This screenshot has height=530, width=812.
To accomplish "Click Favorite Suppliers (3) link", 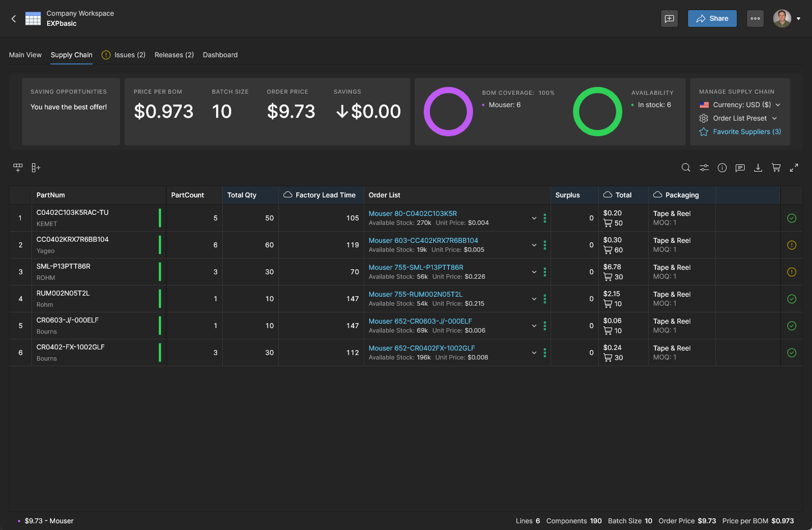I will click(746, 132).
